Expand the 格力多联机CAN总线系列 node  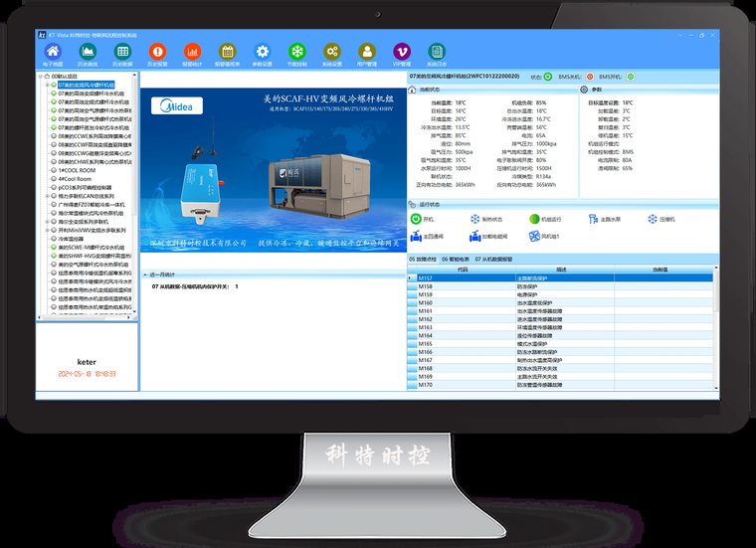[x=47, y=196]
